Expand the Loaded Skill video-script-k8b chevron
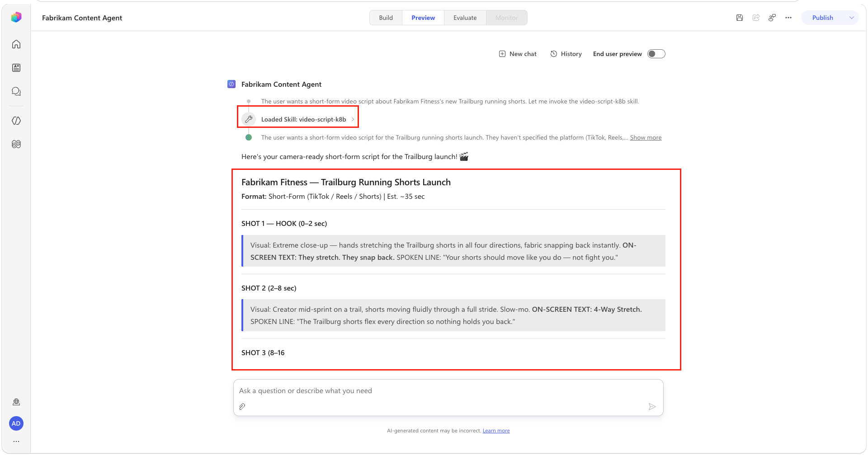The image size is (868, 455). pos(353,119)
